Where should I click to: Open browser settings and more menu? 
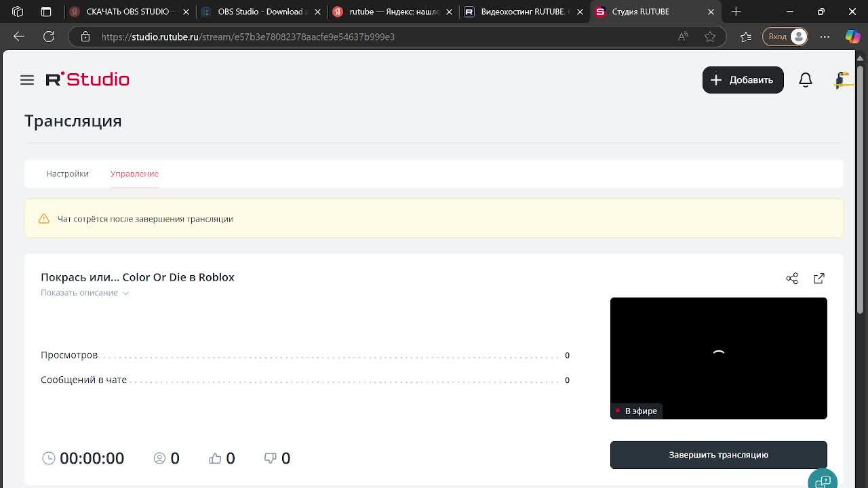(x=825, y=37)
